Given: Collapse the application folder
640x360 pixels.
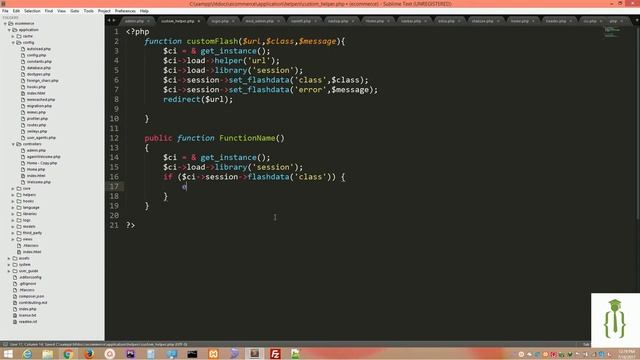Looking at the screenshot, I should (9, 30).
